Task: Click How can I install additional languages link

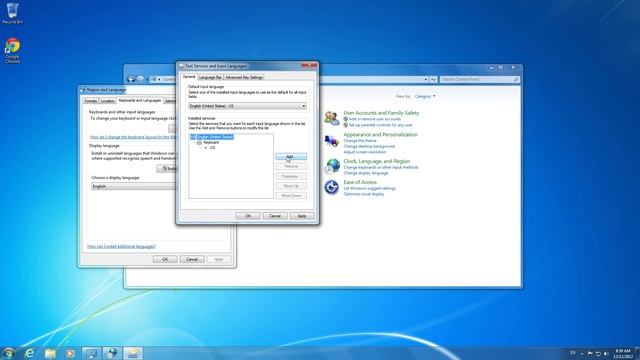Action: click(122, 247)
